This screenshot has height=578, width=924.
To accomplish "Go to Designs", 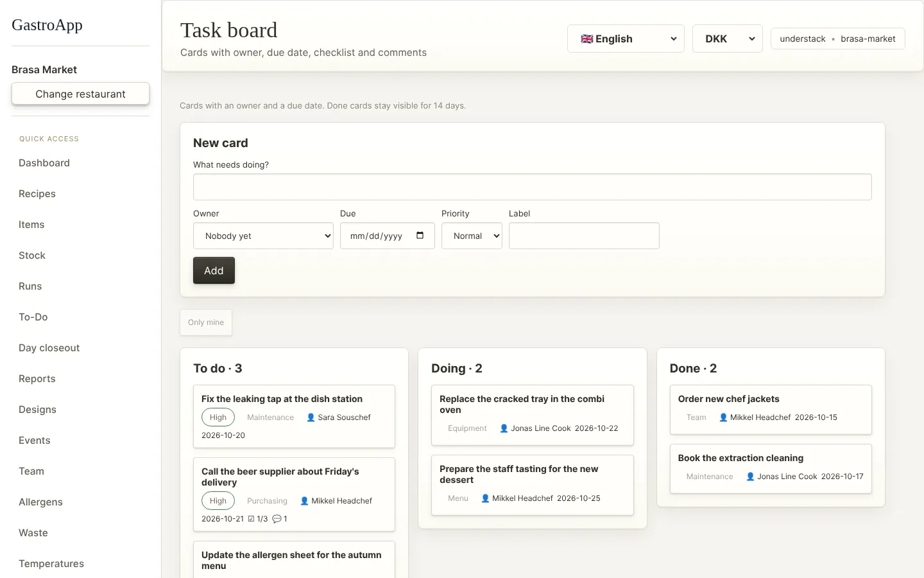I will pyautogui.click(x=37, y=410).
